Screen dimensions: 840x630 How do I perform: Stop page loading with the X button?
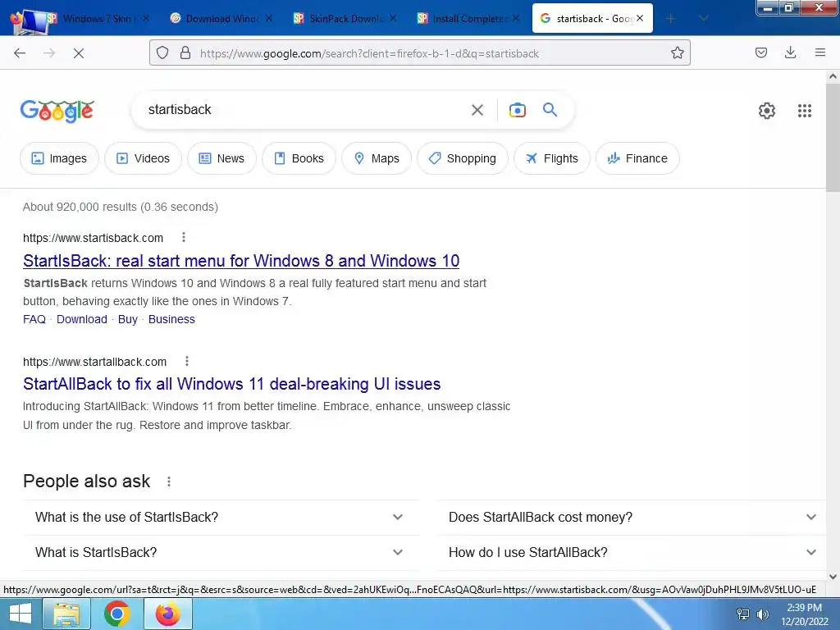(78, 53)
